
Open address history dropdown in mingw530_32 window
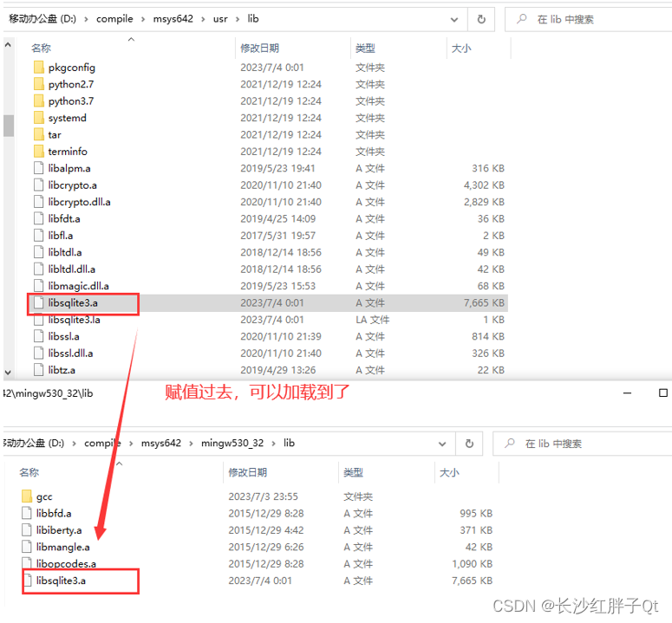[442, 444]
